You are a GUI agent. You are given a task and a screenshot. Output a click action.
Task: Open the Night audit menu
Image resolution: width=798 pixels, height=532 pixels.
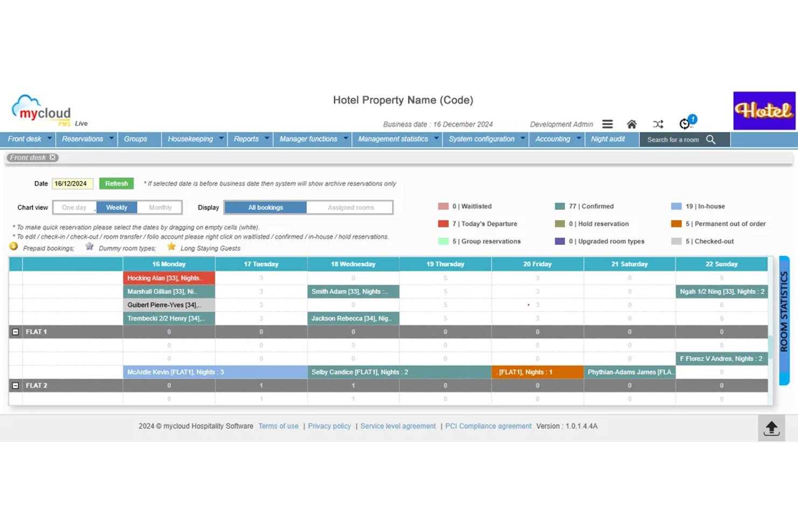[x=611, y=139]
